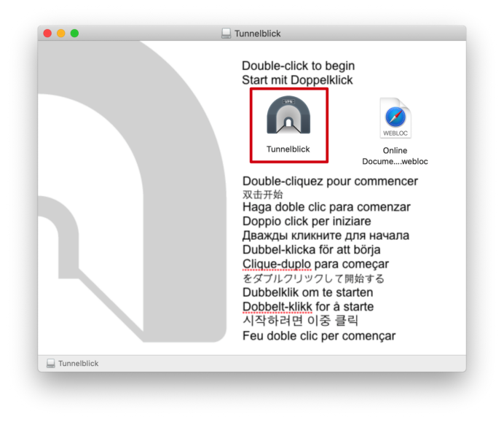
Task: Minimize the window using the yellow button
Action: click(61, 34)
